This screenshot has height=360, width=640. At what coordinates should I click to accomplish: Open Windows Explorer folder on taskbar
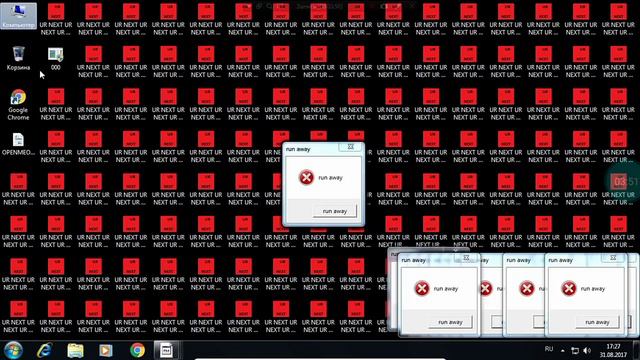[76, 350]
